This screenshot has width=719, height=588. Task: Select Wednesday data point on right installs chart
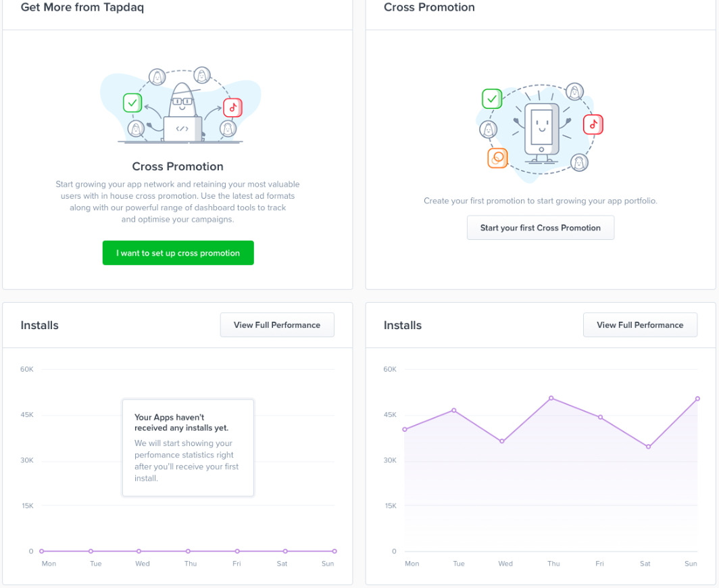pos(502,441)
